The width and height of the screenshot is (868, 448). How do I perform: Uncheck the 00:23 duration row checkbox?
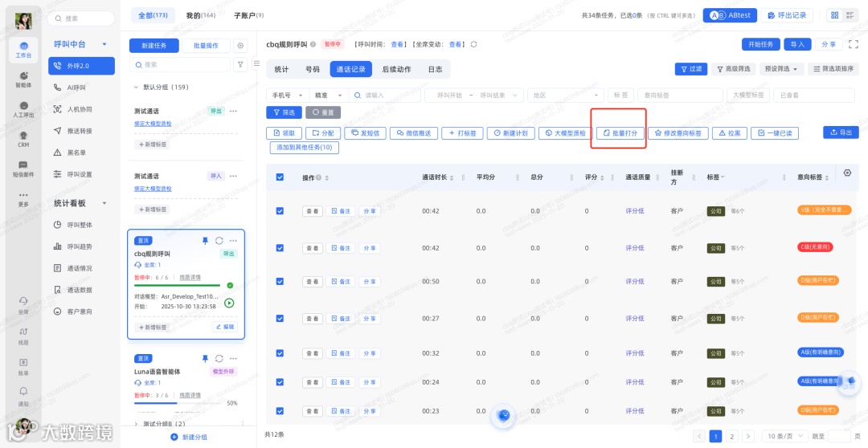pos(280,411)
